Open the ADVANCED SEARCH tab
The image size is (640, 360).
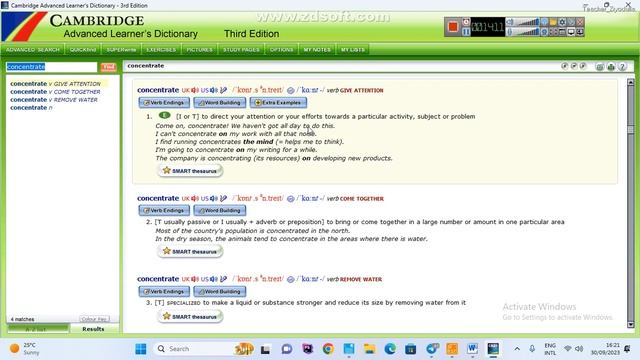tap(33, 50)
